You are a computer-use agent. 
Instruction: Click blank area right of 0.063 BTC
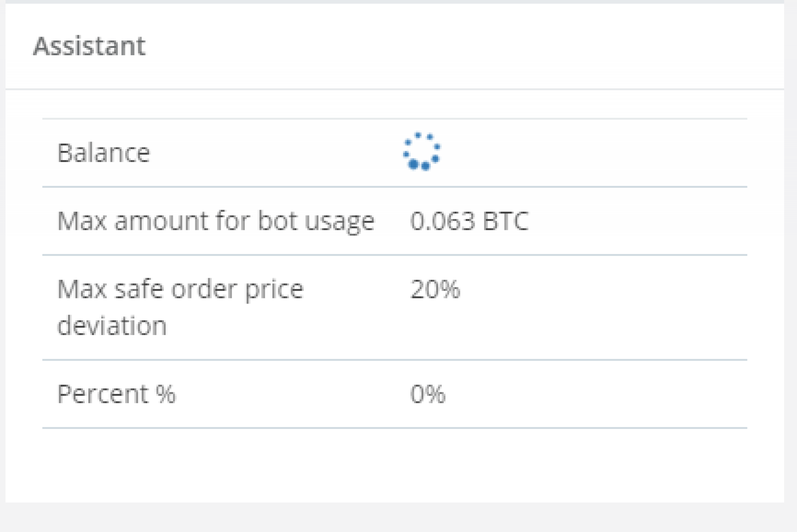(642, 221)
